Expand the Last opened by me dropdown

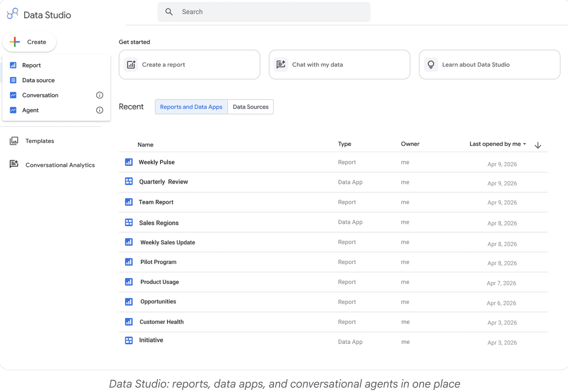point(498,144)
